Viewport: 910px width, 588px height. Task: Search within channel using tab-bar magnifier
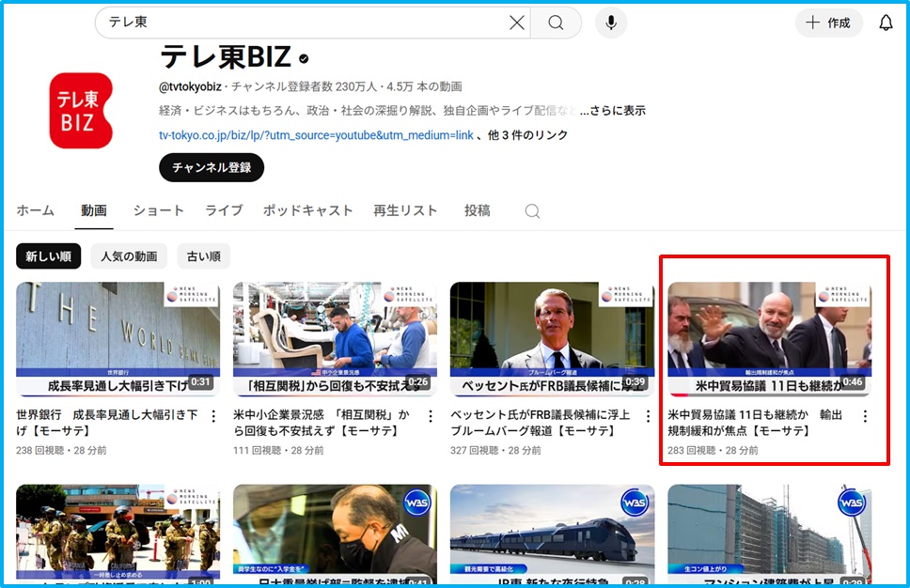tap(532, 211)
